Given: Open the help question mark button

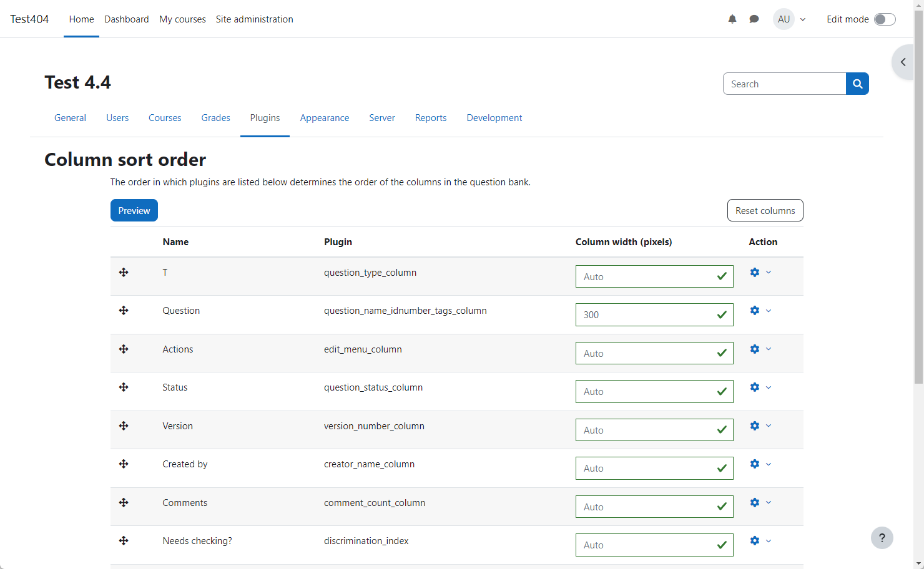Looking at the screenshot, I should click(882, 538).
